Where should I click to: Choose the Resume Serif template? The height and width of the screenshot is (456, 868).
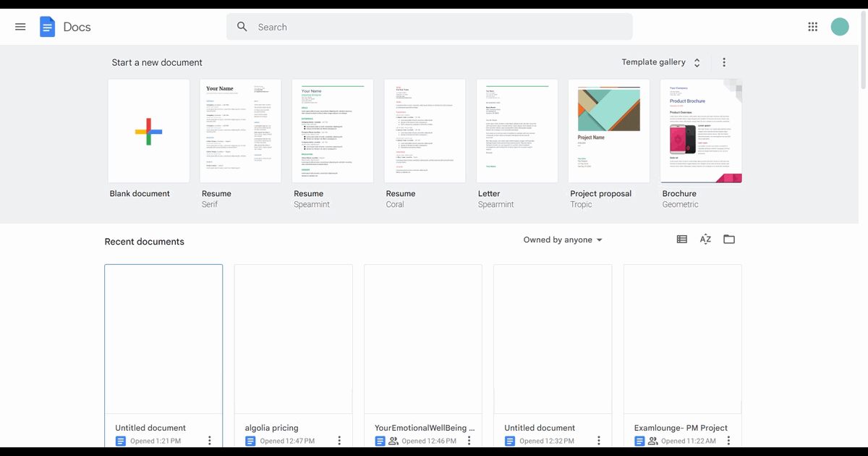point(241,131)
